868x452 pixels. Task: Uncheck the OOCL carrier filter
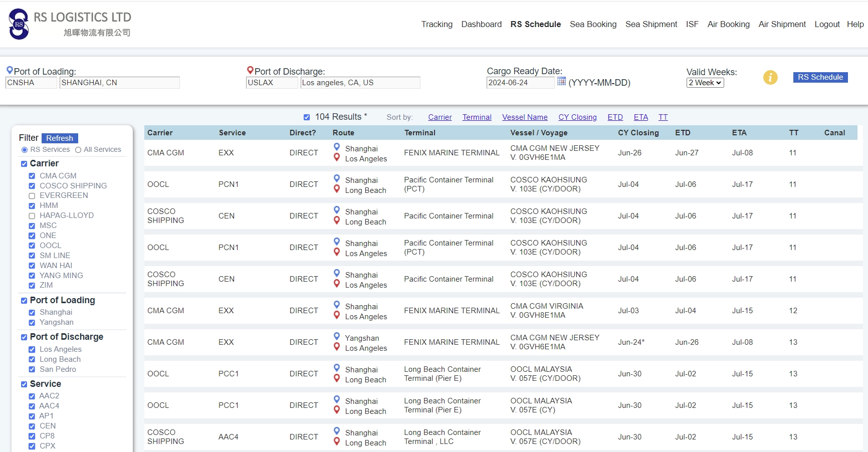coord(32,246)
